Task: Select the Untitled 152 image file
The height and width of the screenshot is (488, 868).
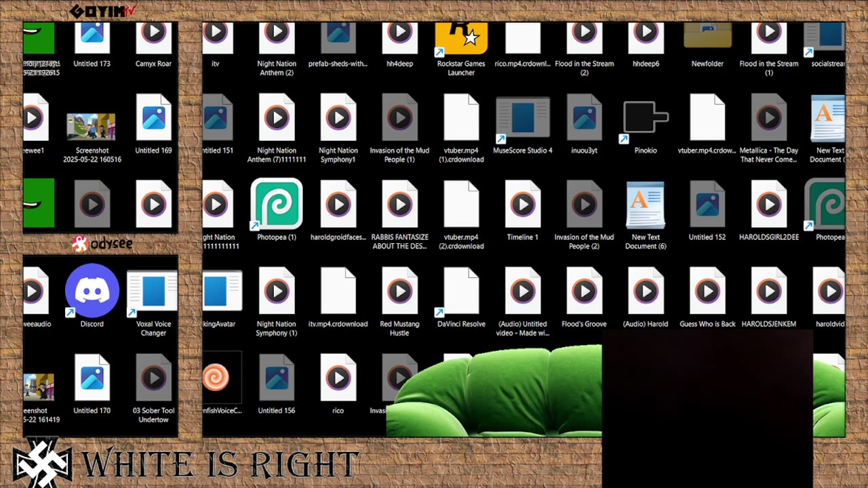Action: 707,204
